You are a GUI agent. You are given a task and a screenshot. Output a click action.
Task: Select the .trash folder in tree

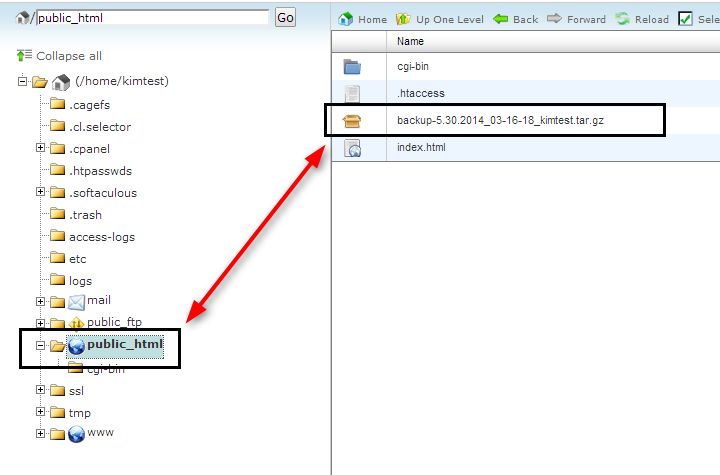pyautogui.click(x=85, y=215)
